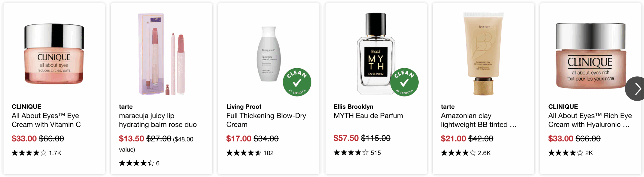Open tarte Amazonian clay BB tube image

point(483,54)
